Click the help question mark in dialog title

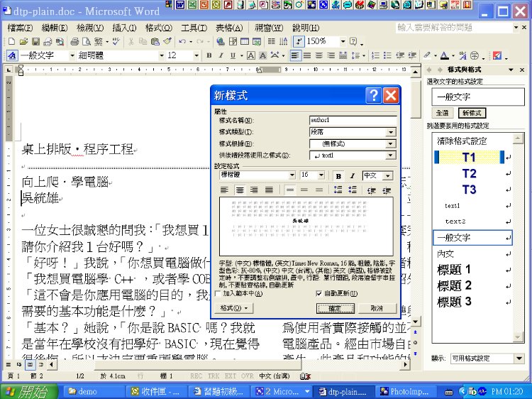(374, 95)
